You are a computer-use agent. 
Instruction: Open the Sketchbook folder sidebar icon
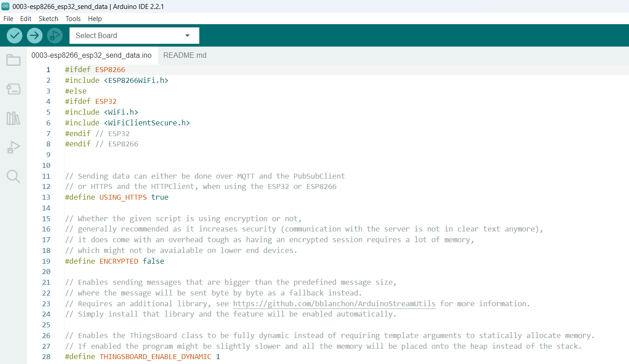(x=13, y=60)
